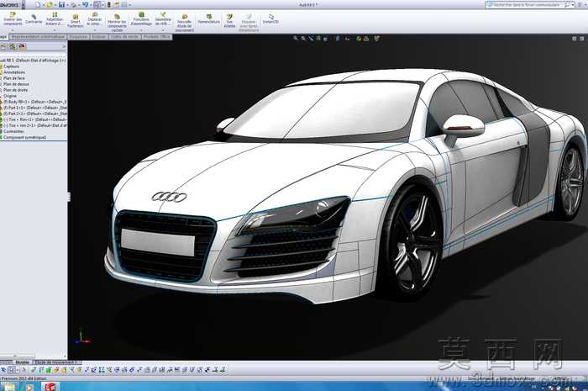Select the Tire + Rim<1> component
Image resolution: width=588 pixels, height=391 pixels.
pyautogui.click(x=37, y=119)
